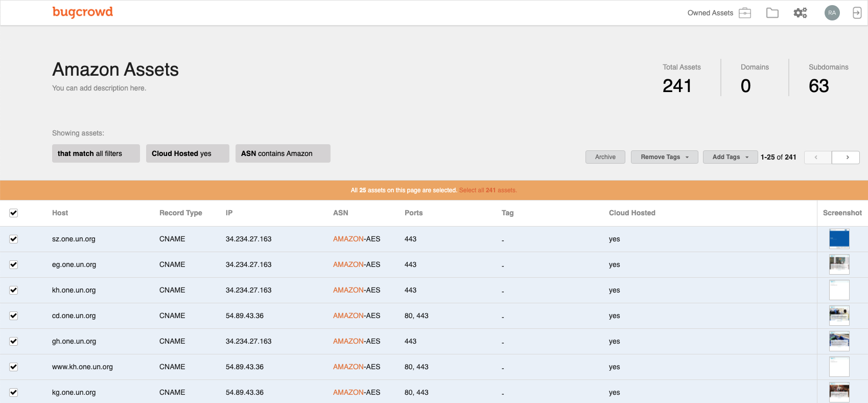Click the Amazon Assets title
Viewport: 868px width, 403px height.
115,69
